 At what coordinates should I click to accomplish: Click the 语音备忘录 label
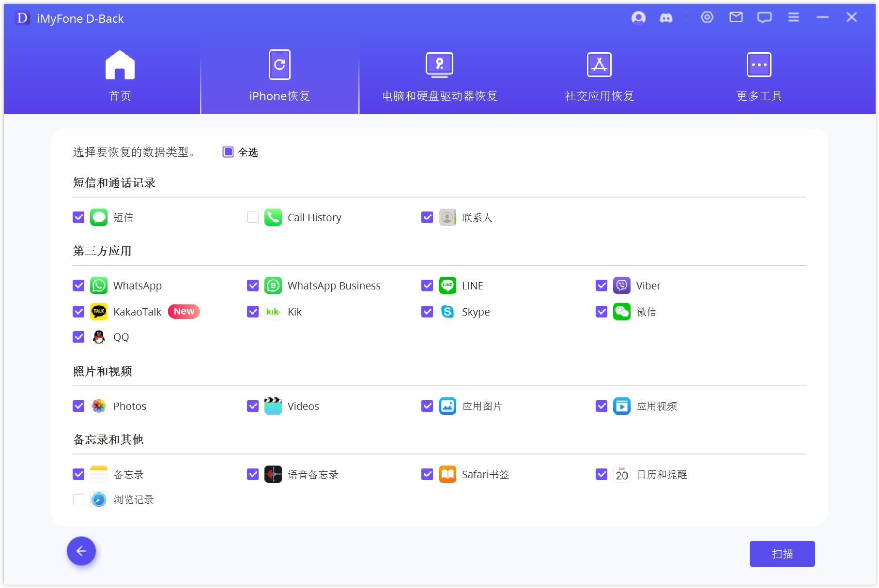(x=313, y=474)
